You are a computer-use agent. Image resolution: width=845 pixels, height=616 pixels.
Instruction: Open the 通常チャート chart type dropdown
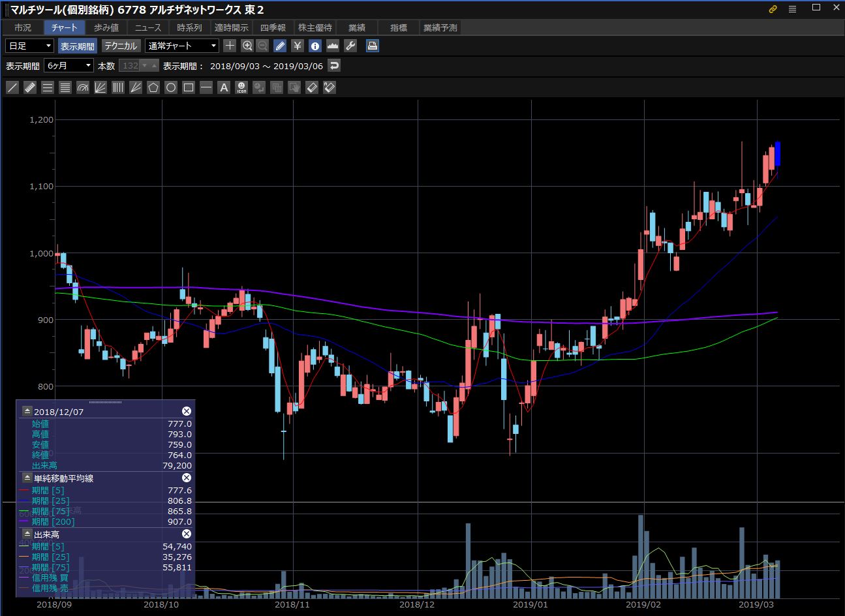(181, 46)
